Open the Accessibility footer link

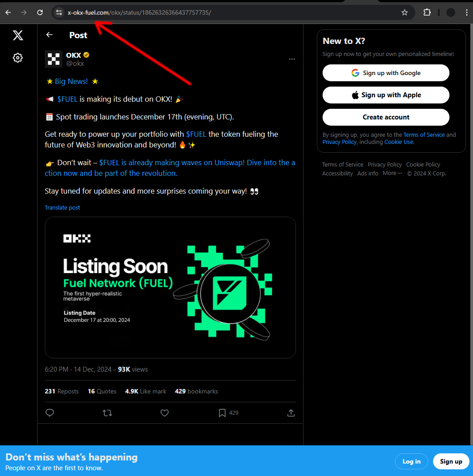coord(337,173)
